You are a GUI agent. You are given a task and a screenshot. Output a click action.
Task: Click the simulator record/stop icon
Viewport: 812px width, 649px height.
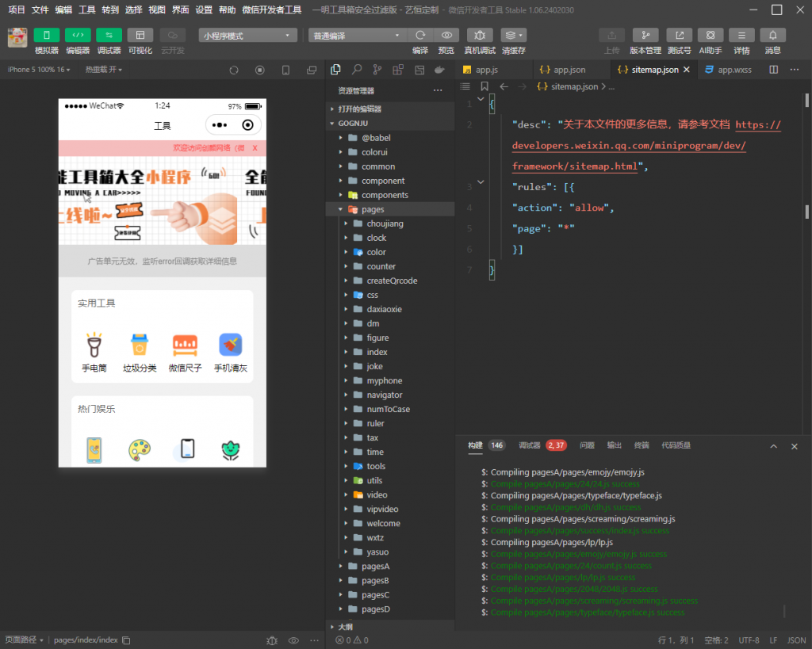260,70
